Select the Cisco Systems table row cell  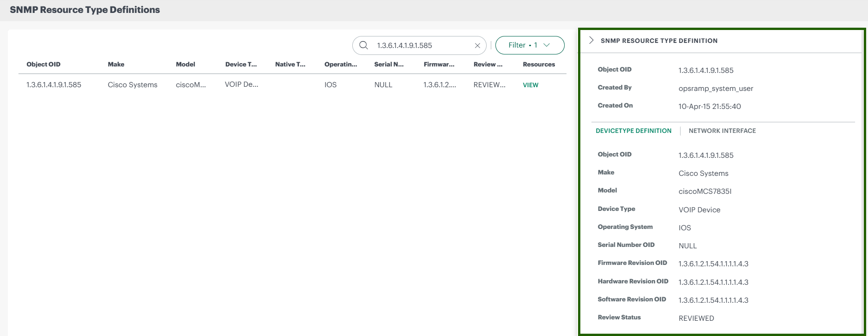pyautogui.click(x=133, y=85)
